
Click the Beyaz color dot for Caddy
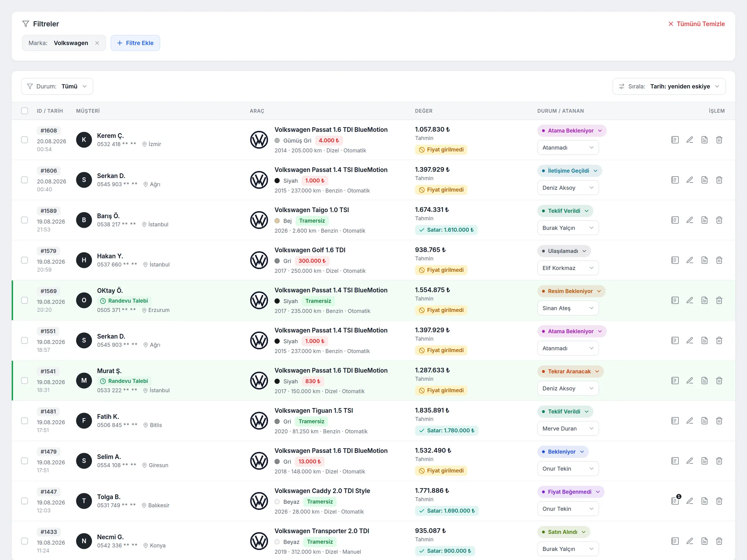277,502
